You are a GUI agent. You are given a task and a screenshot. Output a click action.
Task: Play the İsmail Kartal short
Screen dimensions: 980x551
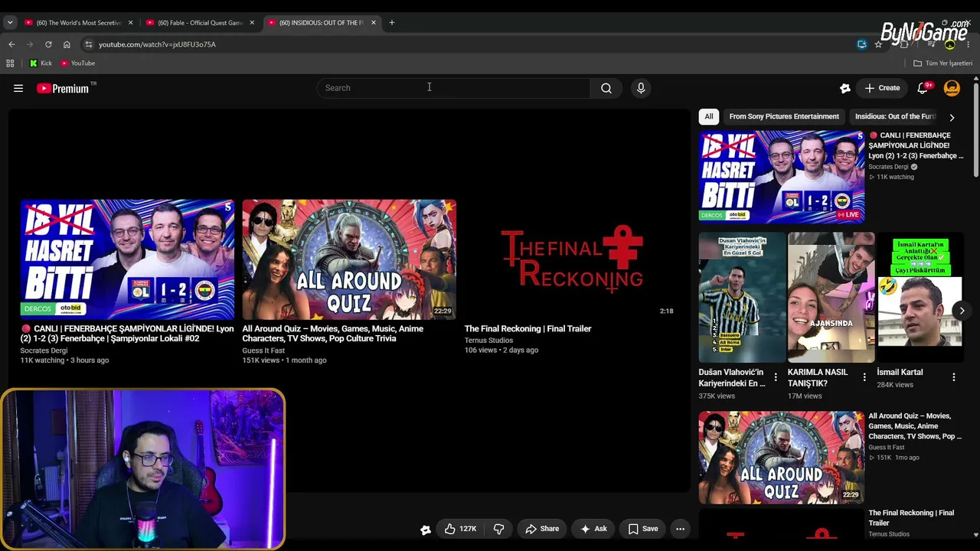[x=920, y=298]
